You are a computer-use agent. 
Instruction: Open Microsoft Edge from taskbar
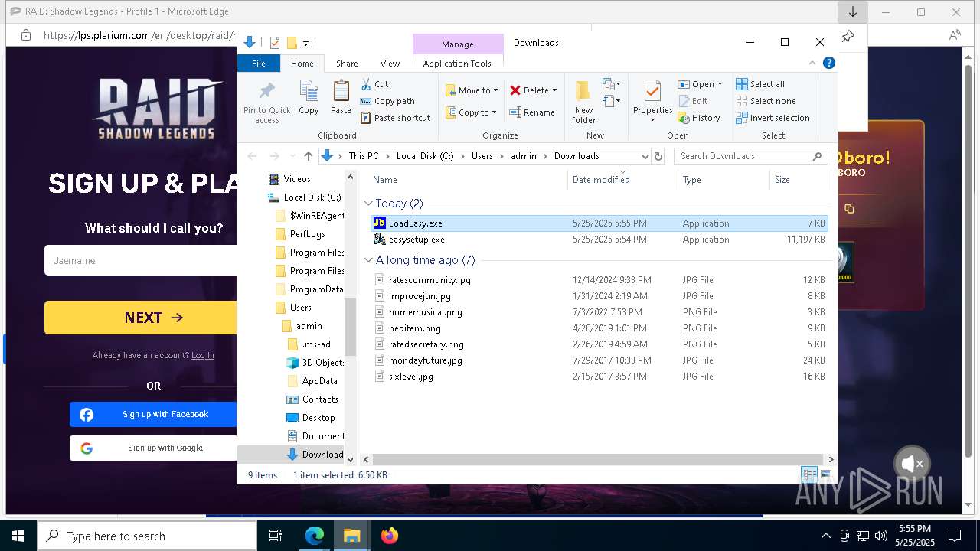[x=315, y=536]
